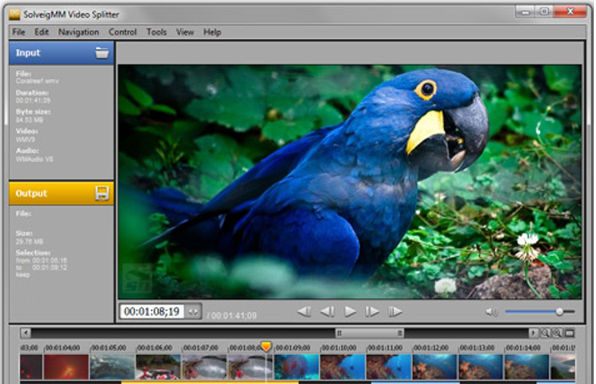596x384 pixels.
Task: Select the coral thumbnail at 00:01:10;00
Action: pos(342,367)
